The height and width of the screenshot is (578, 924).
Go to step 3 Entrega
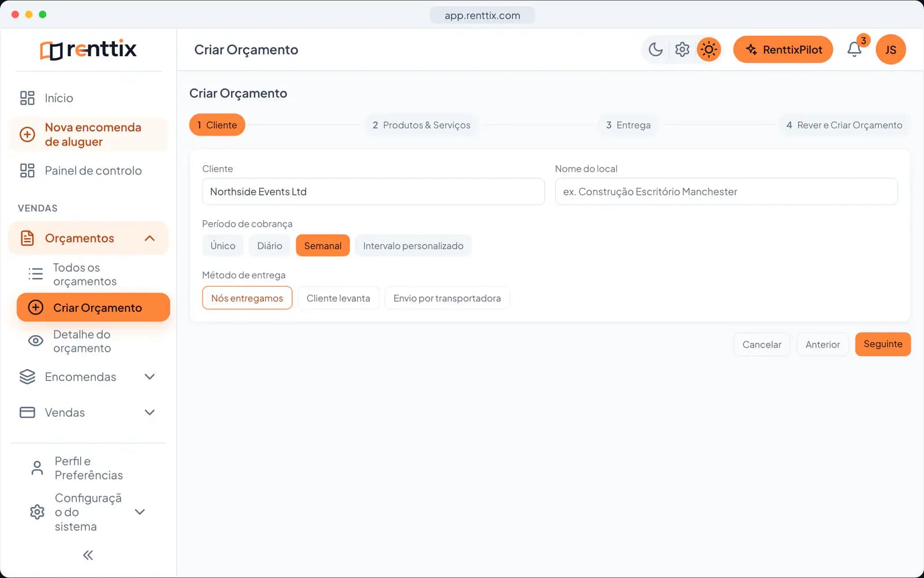pos(628,125)
